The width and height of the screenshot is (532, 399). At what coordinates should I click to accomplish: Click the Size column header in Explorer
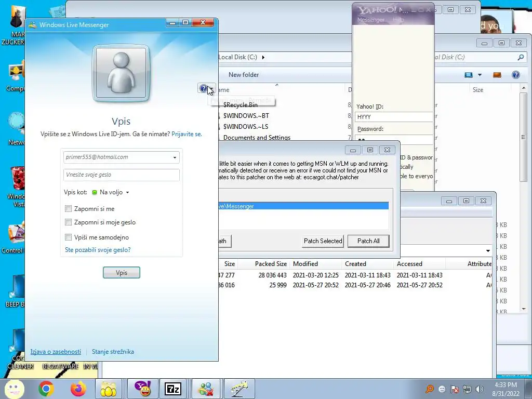click(x=478, y=90)
